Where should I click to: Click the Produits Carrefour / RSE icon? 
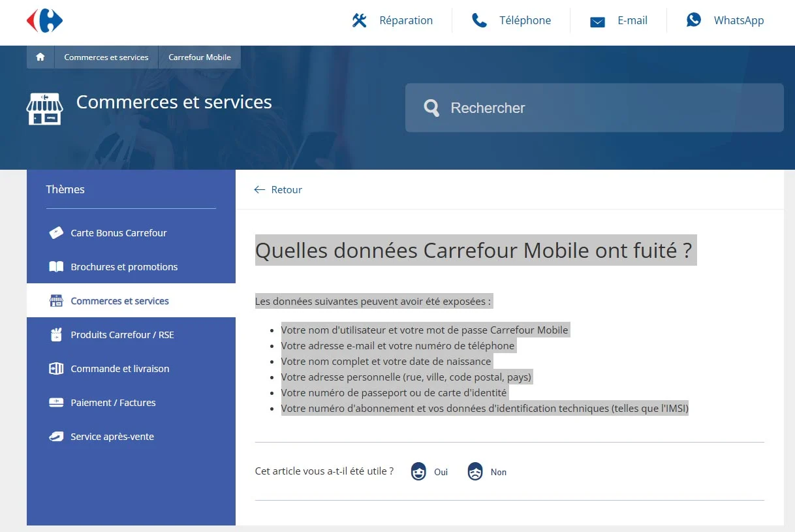click(56, 335)
